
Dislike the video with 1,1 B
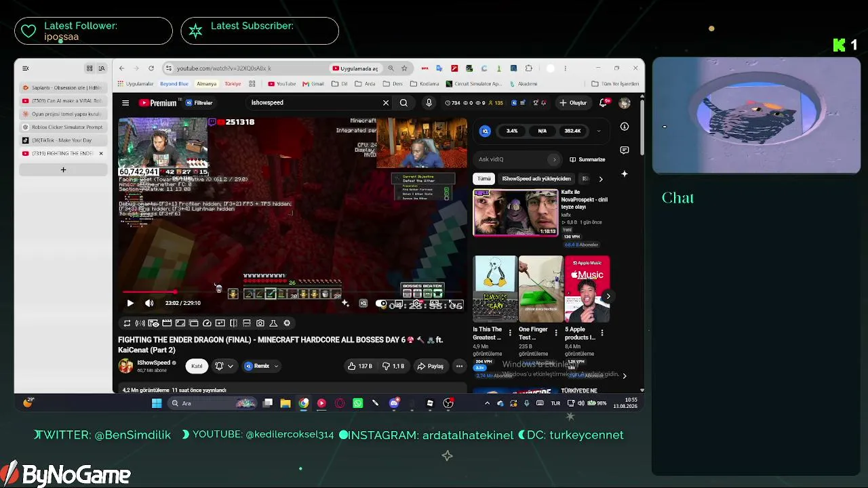pos(393,366)
